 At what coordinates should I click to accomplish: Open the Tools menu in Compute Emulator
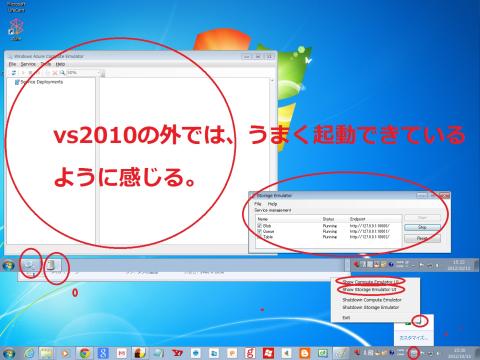[46, 64]
